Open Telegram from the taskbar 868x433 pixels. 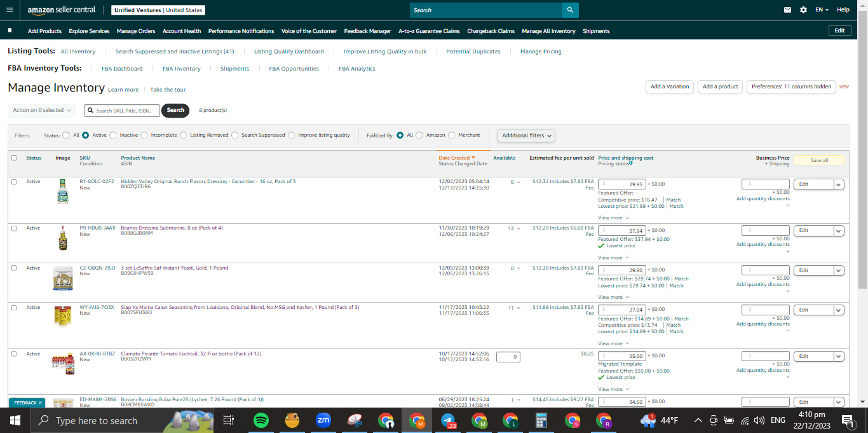coord(449,420)
